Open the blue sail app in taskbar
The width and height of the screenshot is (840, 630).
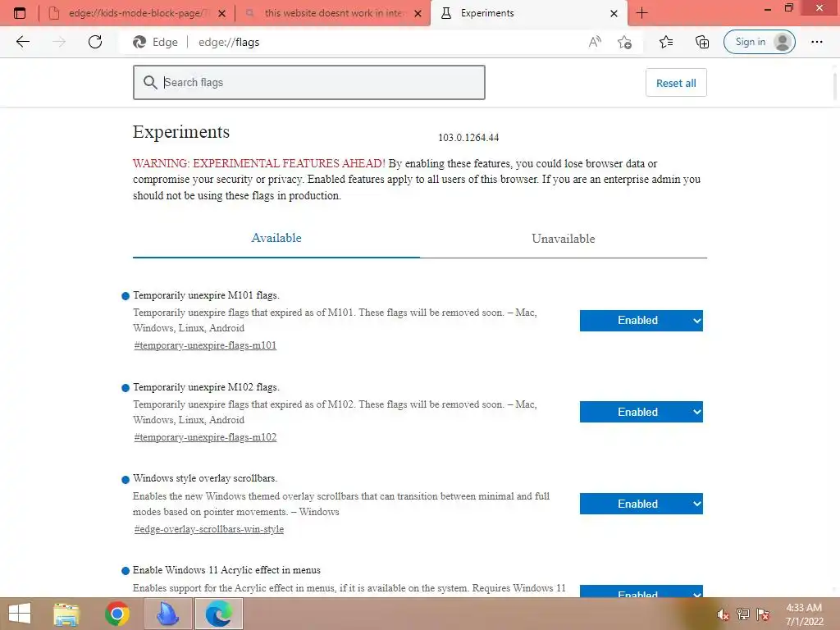pyautogui.click(x=167, y=614)
